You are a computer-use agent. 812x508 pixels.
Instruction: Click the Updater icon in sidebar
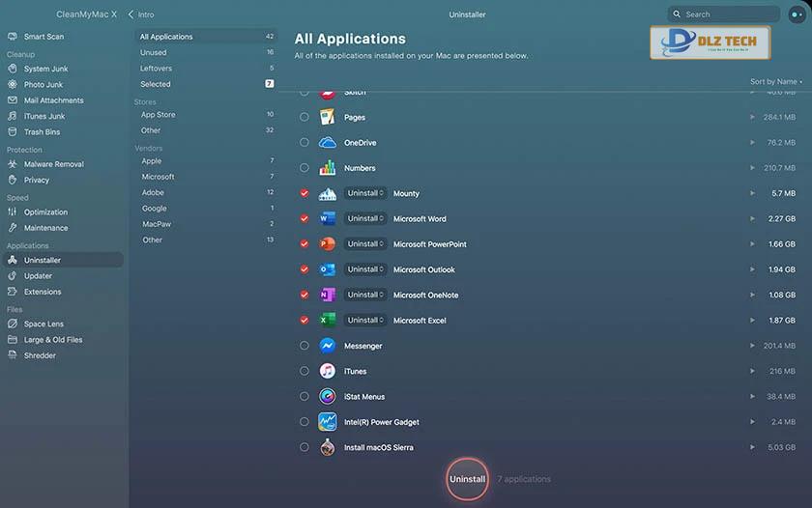point(13,275)
